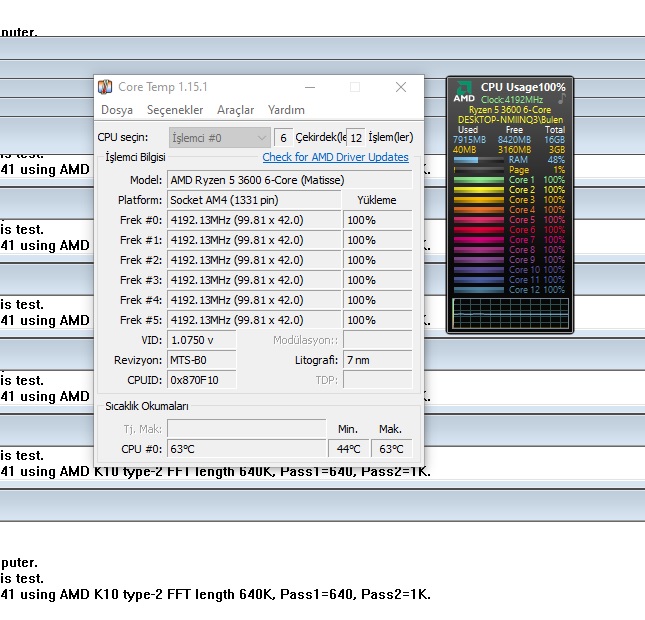
Task: Click the Core 12 100% label
Action: [x=537, y=290]
